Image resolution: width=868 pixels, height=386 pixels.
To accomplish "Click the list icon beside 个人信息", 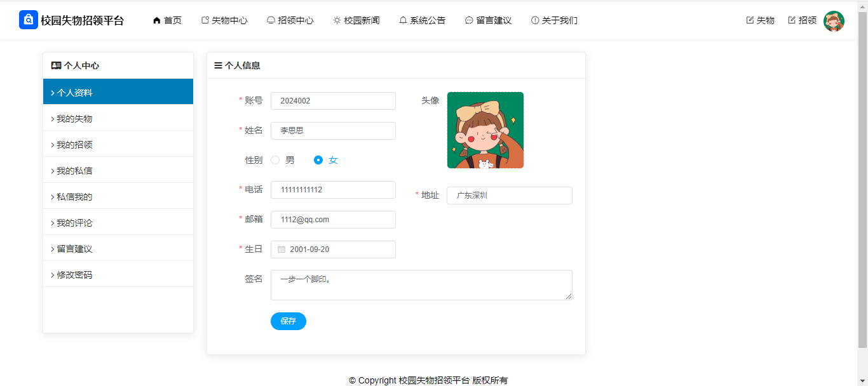I will point(218,65).
